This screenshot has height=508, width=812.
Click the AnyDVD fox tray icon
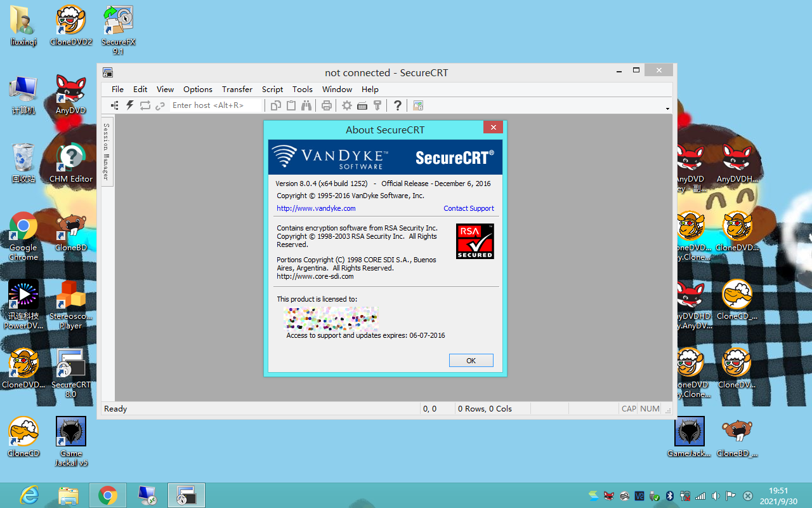point(609,496)
